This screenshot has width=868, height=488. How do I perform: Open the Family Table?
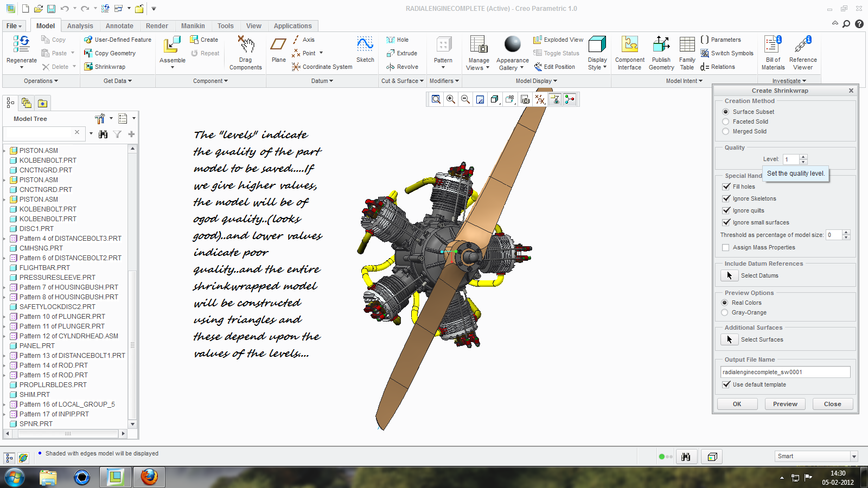pyautogui.click(x=687, y=53)
